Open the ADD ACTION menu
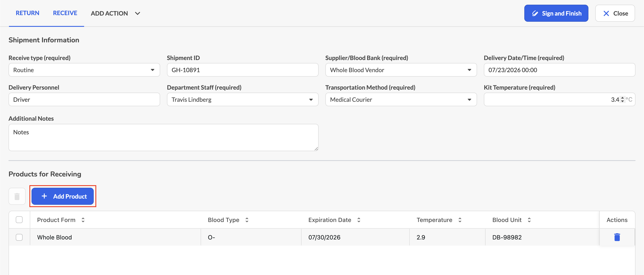This screenshot has width=644, height=275. [x=115, y=13]
